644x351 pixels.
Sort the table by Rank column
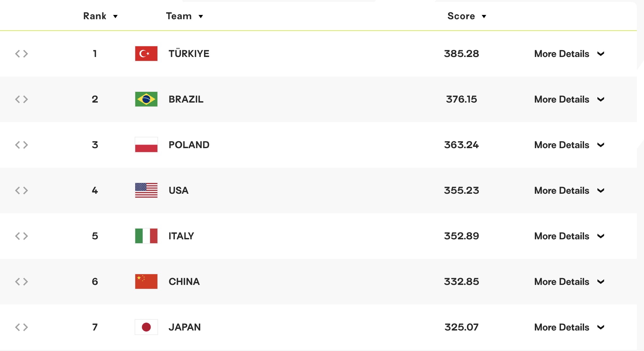tap(100, 16)
